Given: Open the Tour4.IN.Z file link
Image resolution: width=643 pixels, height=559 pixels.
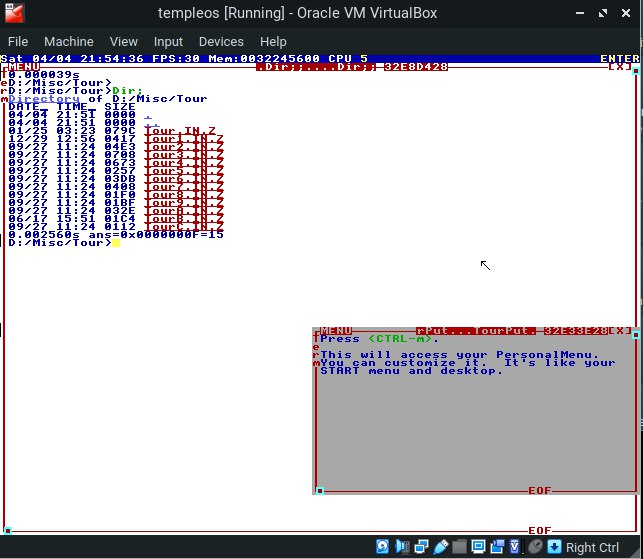Looking at the screenshot, I should click(184, 163).
